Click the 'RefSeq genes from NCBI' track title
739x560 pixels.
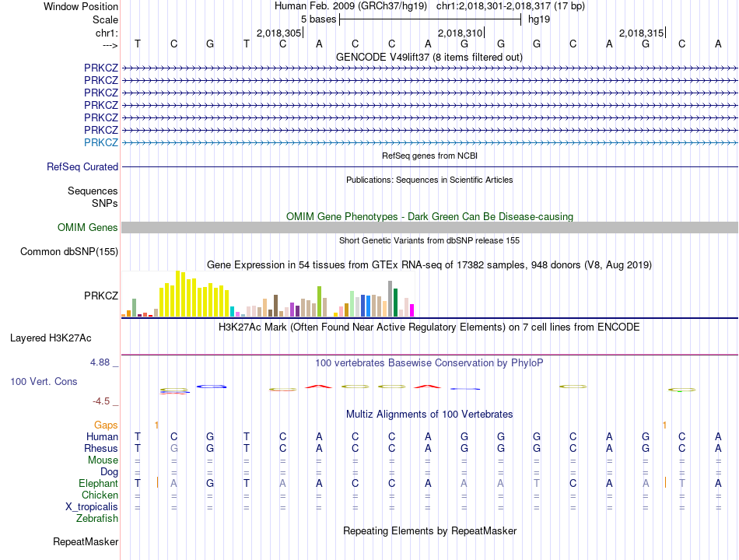click(x=430, y=156)
